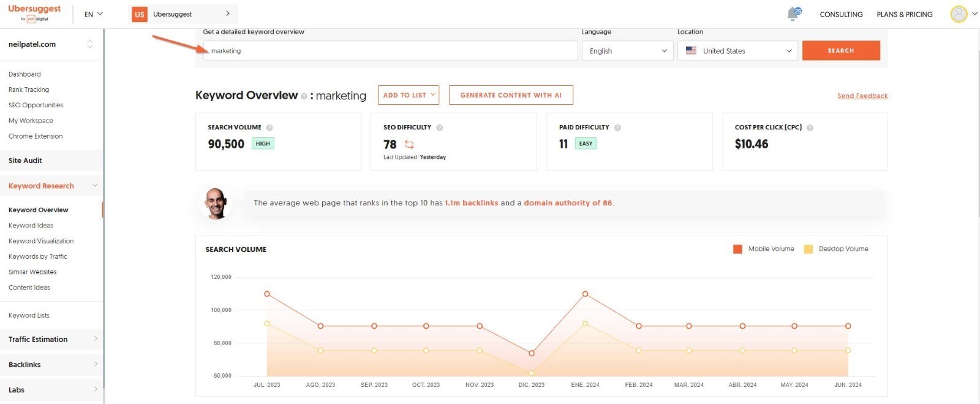
Task: Collapse the Keyword Research section
Action: click(x=94, y=185)
